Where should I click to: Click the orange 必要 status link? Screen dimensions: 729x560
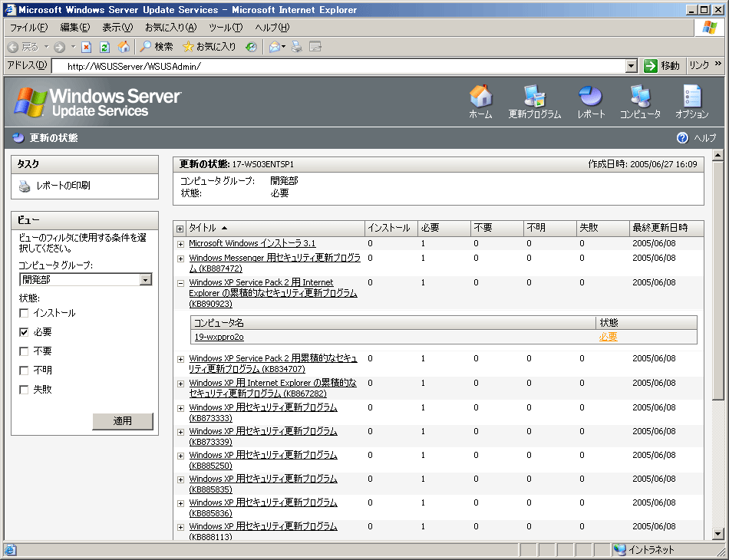coord(608,337)
